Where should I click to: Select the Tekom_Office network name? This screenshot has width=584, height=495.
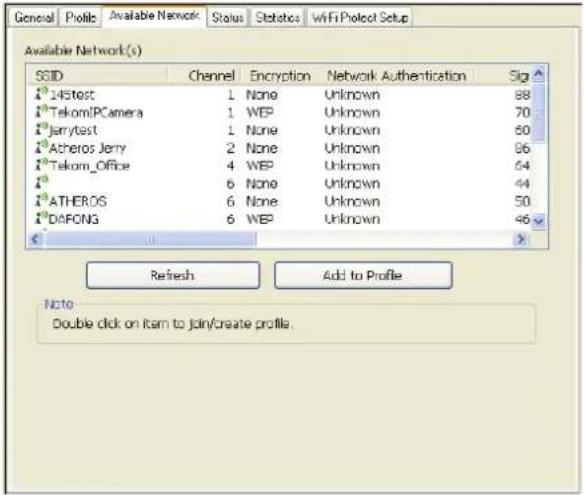coord(89,166)
